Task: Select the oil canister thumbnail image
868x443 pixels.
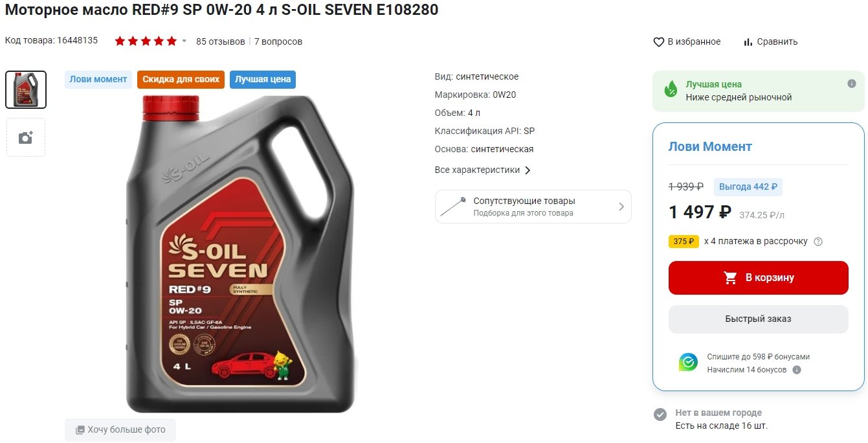Action: click(x=26, y=89)
